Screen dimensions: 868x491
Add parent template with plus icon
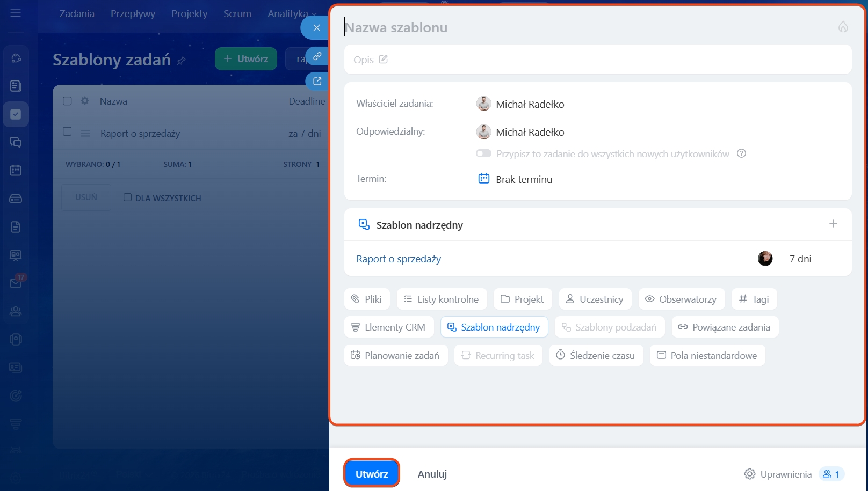[x=833, y=224]
